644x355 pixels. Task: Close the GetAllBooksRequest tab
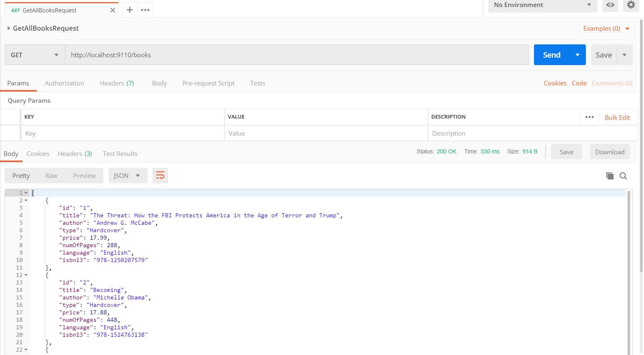click(x=113, y=10)
